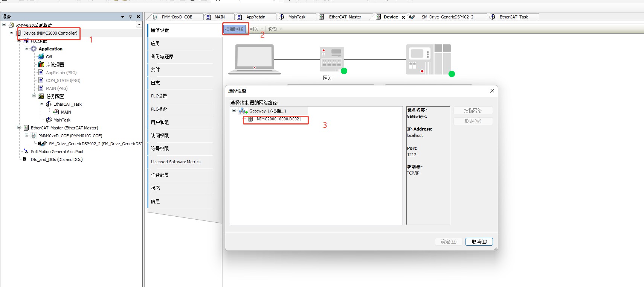Pin the 设备 panel with the pushpin icon
The height and width of the screenshot is (287, 644).
(130, 17)
